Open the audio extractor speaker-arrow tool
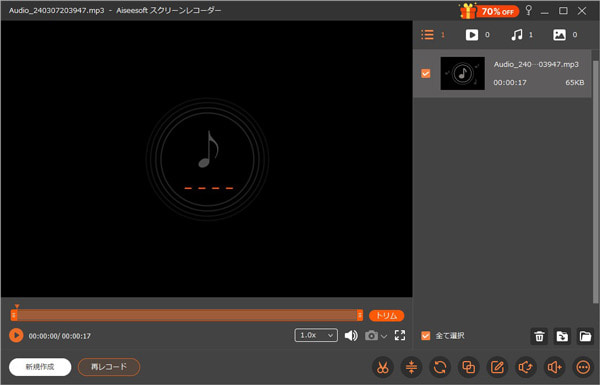This screenshot has width=600, height=385. (x=526, y=367)
